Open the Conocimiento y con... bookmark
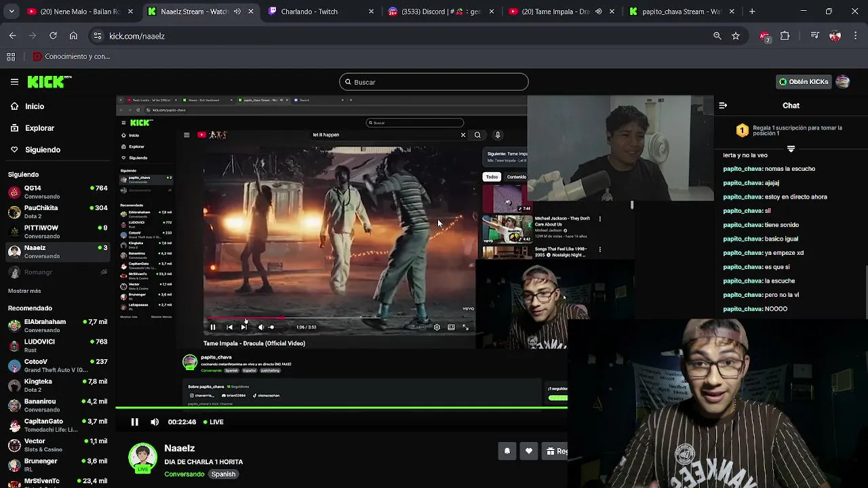The height and width of the screenshot is (488, 868). [x=71, y=57]
